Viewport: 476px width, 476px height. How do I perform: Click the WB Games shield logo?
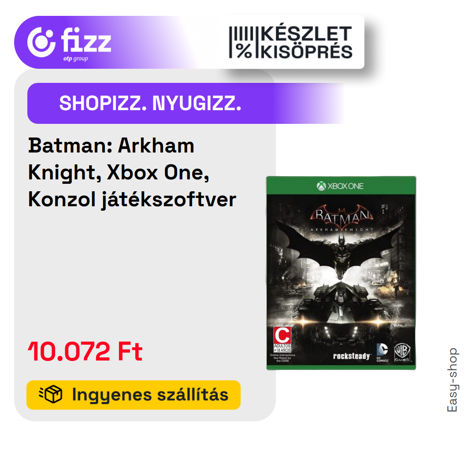(402, 353)
